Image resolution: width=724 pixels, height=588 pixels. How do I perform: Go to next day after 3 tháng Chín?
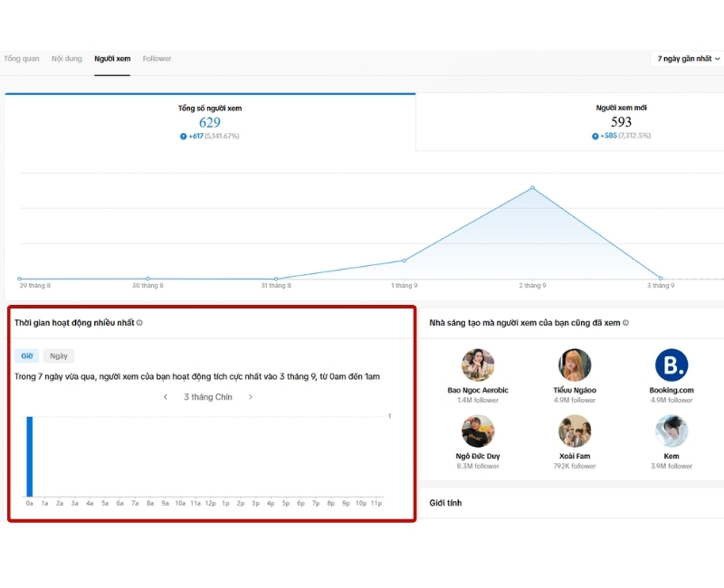click(x=251, y=397)
